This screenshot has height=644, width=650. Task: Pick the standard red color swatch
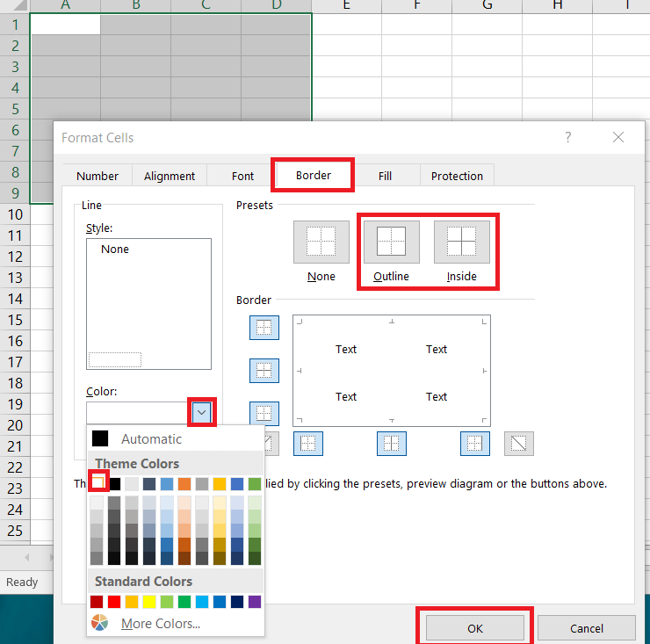[x=114, y=601]
